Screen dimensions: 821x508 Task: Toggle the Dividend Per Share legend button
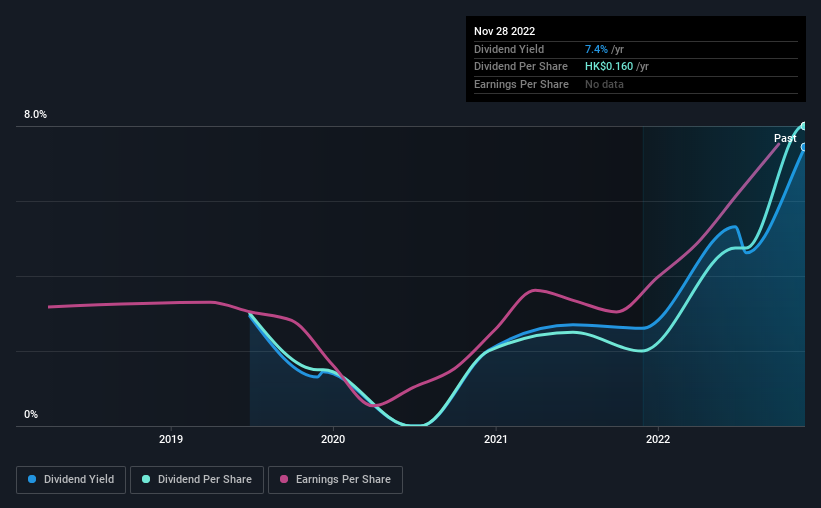(197, 480)
